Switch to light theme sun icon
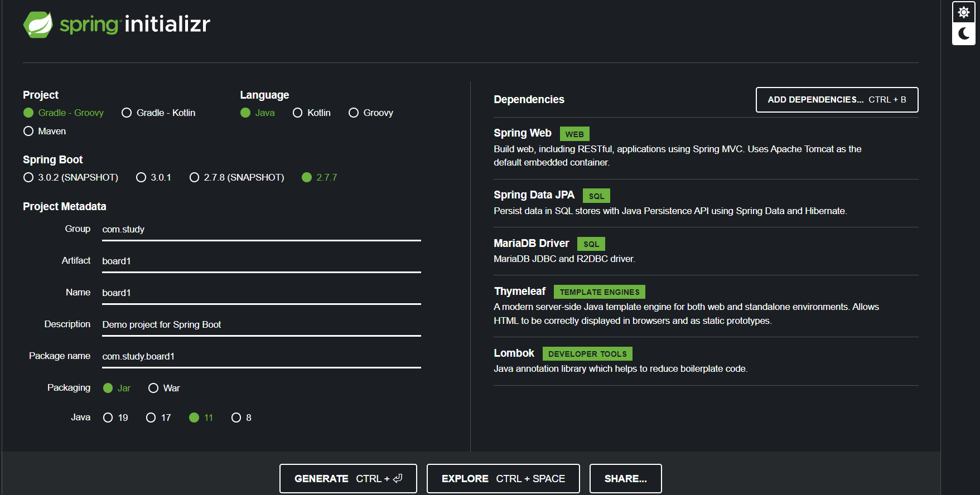 (963, 12)
